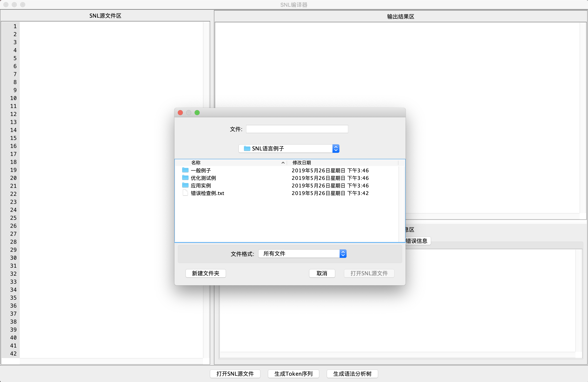This screenshot has height=382, width=588.
Task: Click the green zoom button of dialog
Action: (x=197, y=113)
